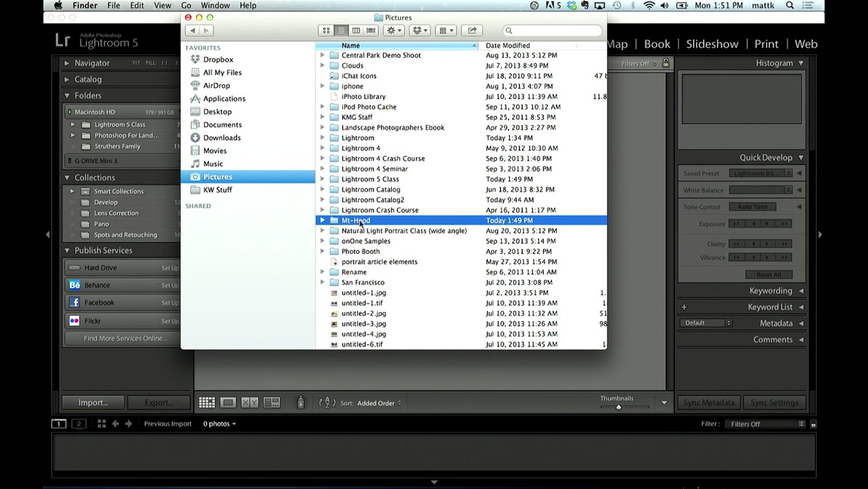The width and height of the screenshot is (868, 489).
Task: Click Find More Services Online
Action: click(x=125, y=339)
